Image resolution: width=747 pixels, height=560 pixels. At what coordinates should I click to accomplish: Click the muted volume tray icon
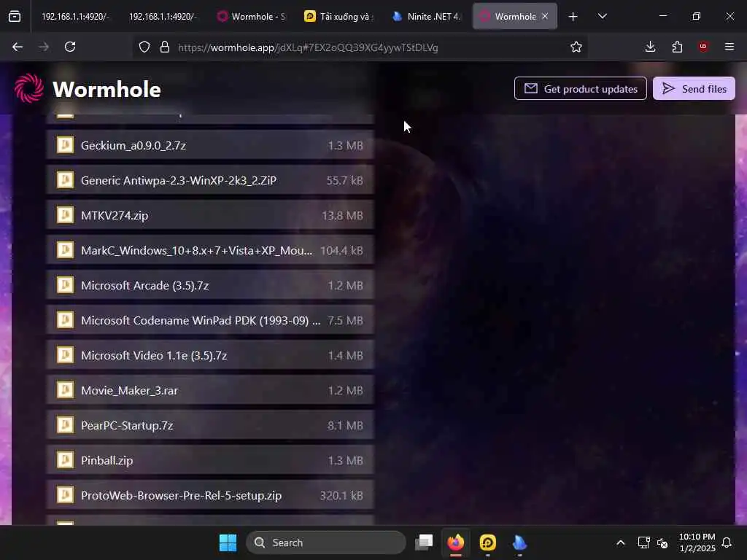pos(662,542)
